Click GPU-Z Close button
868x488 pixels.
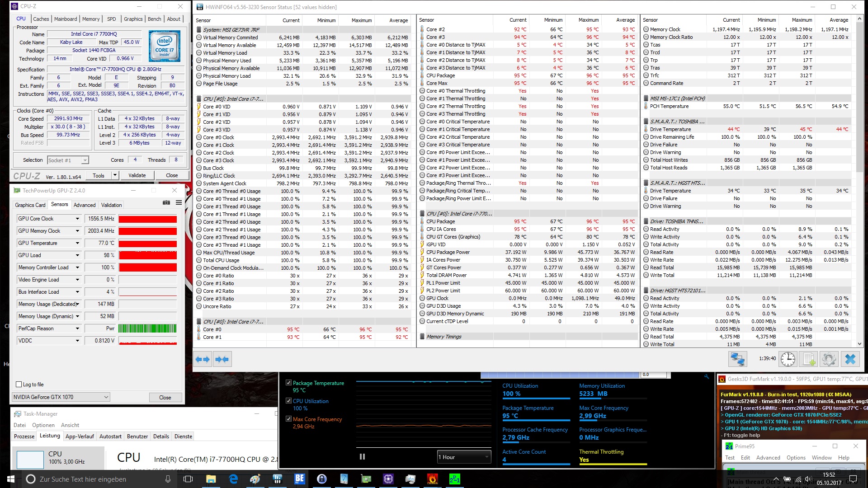coord(165,398)
